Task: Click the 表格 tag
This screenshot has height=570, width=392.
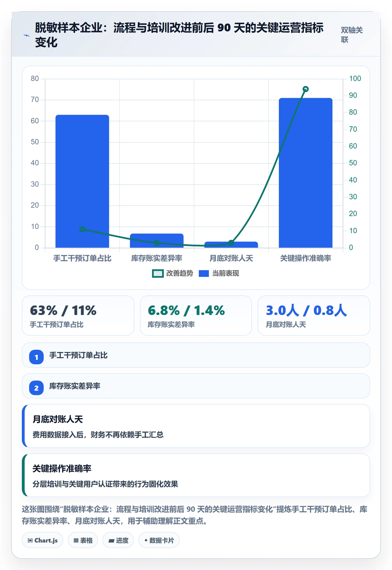Action: coord(83,540)
